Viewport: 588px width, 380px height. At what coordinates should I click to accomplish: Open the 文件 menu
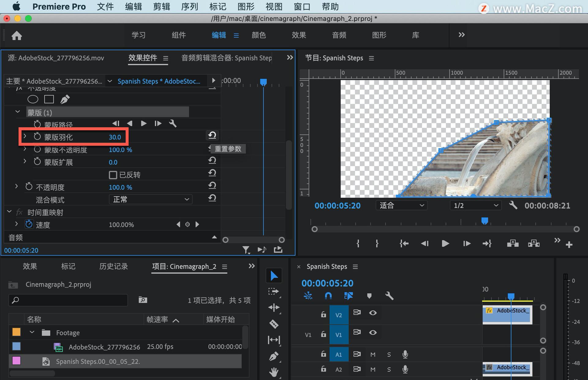(x=105, y=7)
